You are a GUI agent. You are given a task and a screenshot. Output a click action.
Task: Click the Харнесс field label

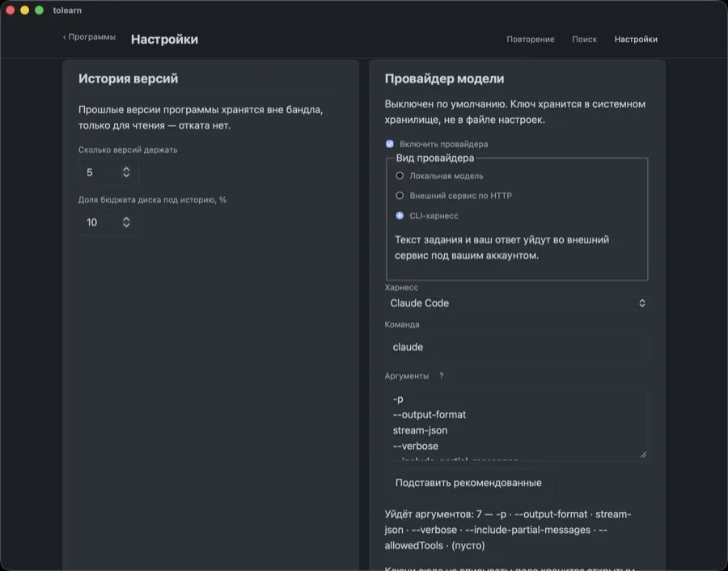coord(401,288)
